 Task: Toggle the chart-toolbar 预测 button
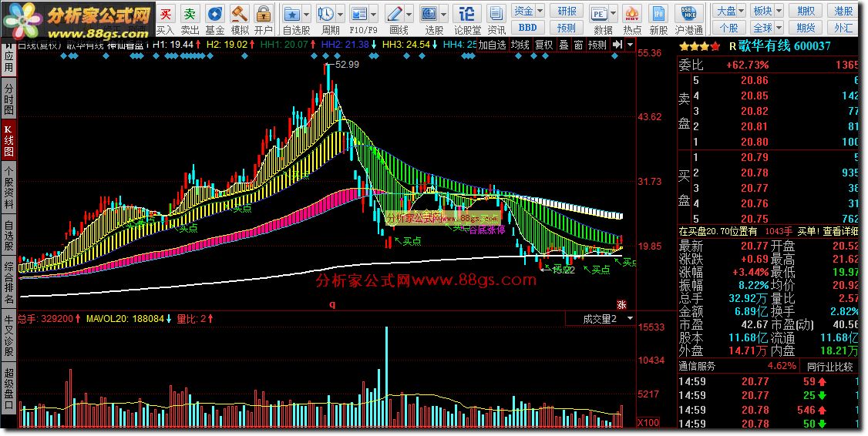(597, 45)
